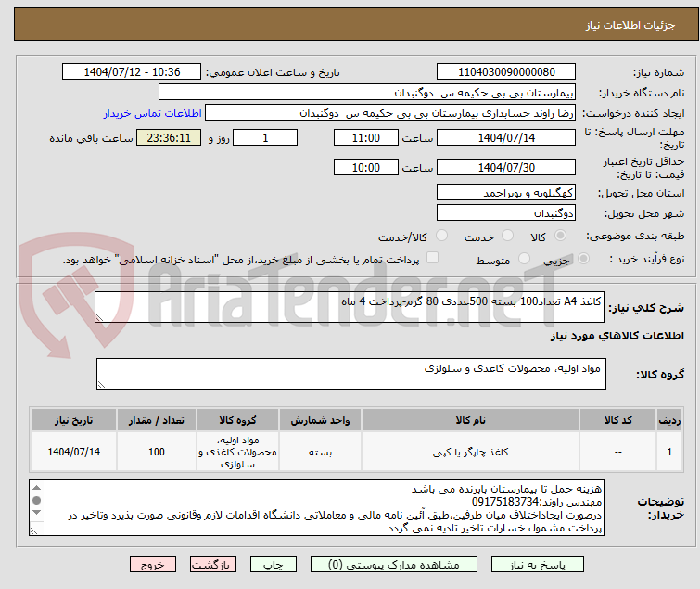700x589 pixels.
Task: Select the متوسط purchase type radio
Action: click(x=524, y=259)
